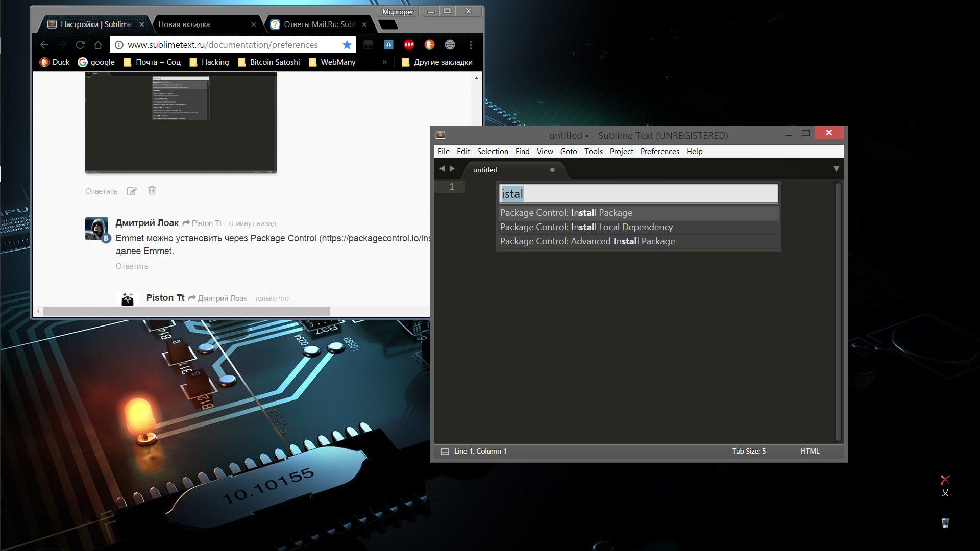
Task: Go to previous tab in Sublime Text
Action: point(442,169)
